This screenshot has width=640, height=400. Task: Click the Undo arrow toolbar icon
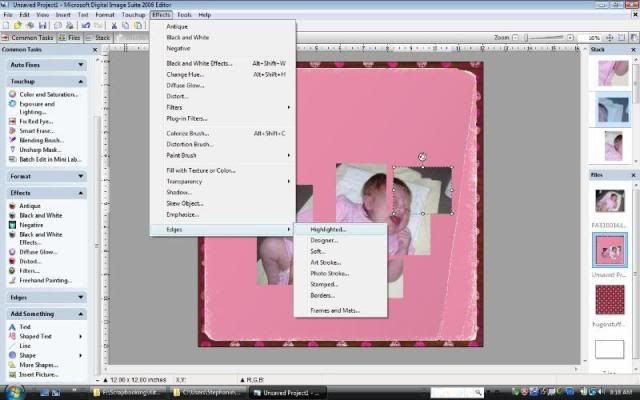pos(86,25)
